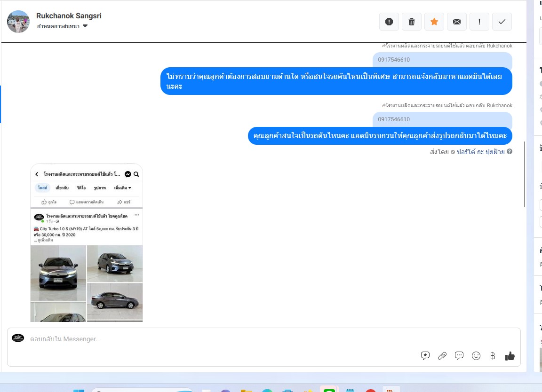Click the conversation vertical scrollbar
542x392 pixels.
(x=525, y=174)
